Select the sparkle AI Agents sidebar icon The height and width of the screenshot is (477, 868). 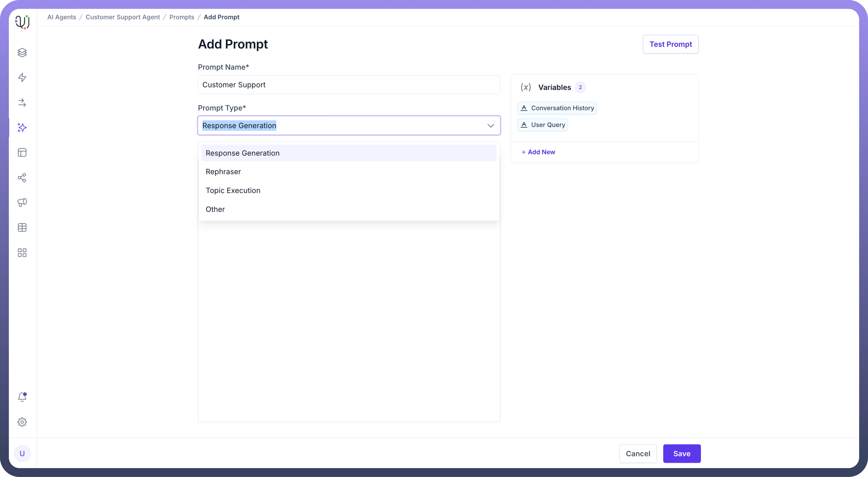point(22,128)
